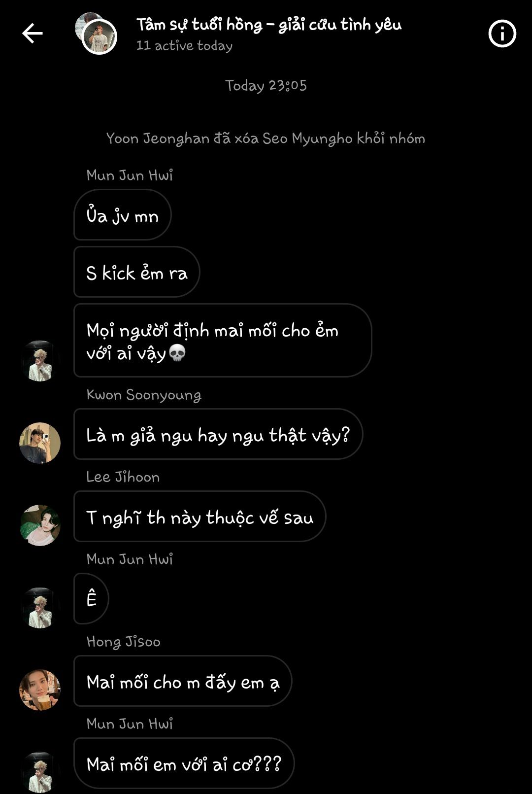Tap the back arrow icon
This screenshot has width=532, height=794.
click(x=33, y=34)
